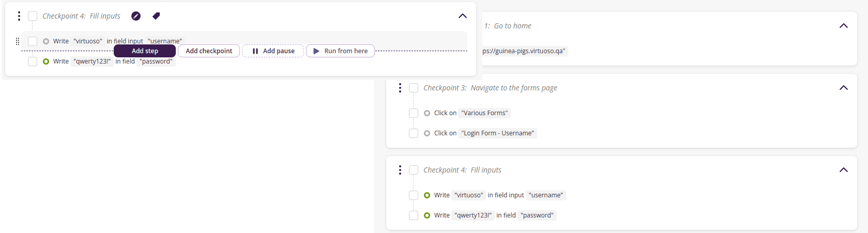Click status circle of "Login Form - Username" step
The image size is (868, 233).
(x=427, y=133)
